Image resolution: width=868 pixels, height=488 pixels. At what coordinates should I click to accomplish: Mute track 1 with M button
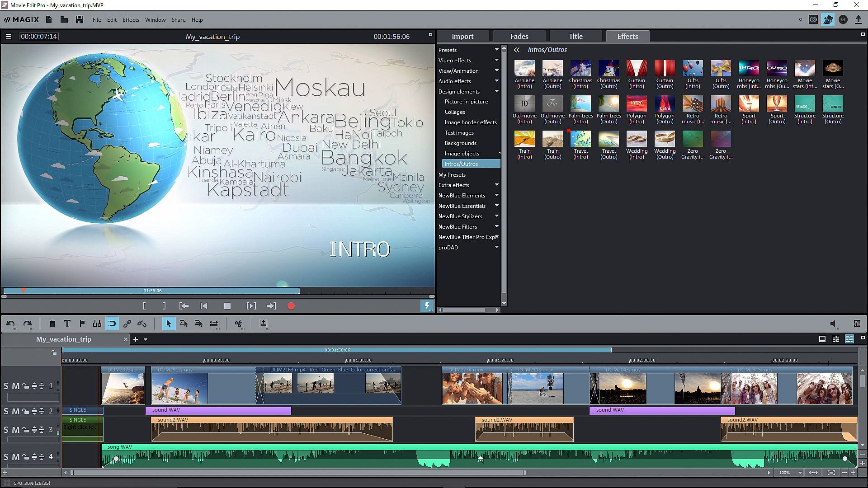tap(15, 386)
